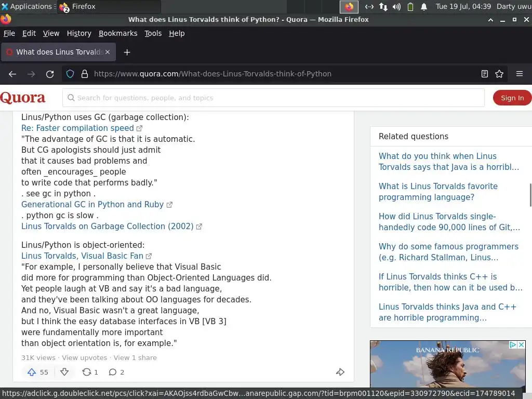The width and height of the screenshot is (532, 399).
Task: Open 'If Linus Torvalds thinks C++ is horrible' question
Action: tap(450, 282)
